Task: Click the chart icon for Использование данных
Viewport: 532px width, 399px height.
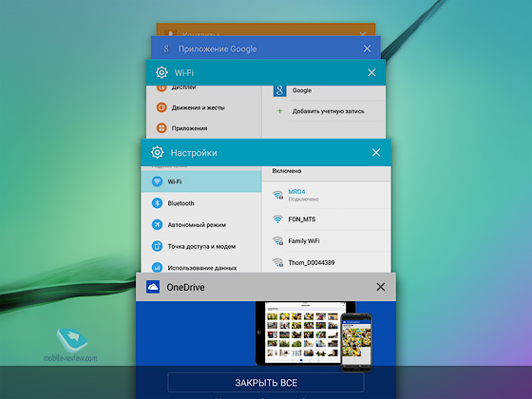Action: (x=157, y=267)
